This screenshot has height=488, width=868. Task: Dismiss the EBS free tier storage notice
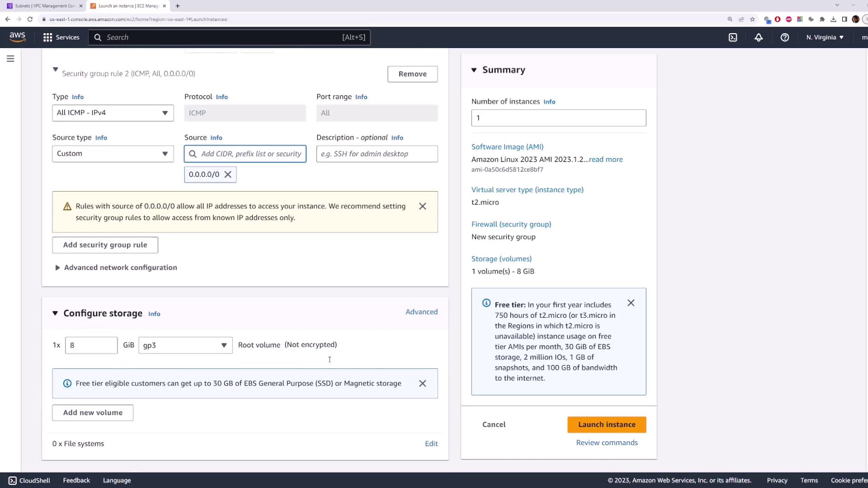tap(422, 384)
